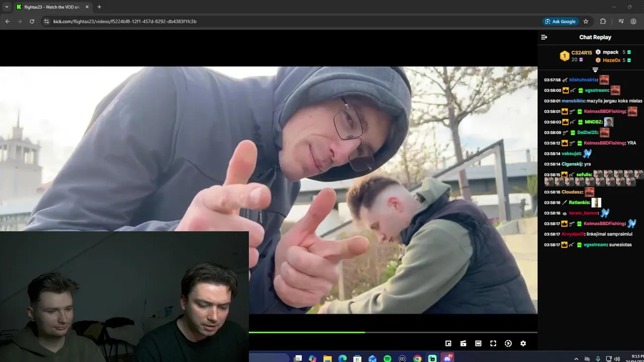Show hidden system tray icons
The width and height of the screenshot is (644, 362).
click(x=576, y=358)
